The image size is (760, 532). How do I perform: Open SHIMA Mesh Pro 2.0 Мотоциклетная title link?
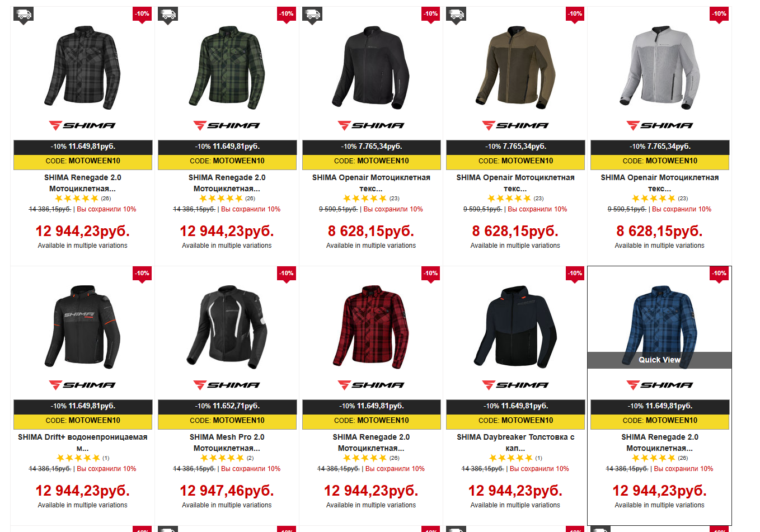[x=227, y=442]
